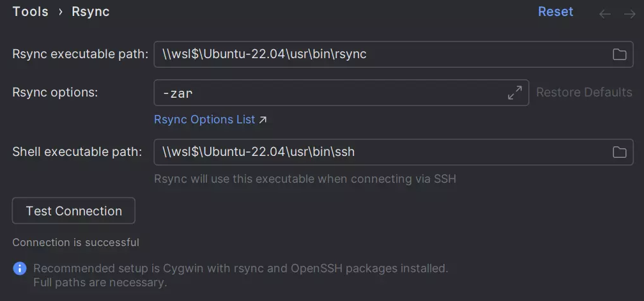
Task: Click the blue info icon
Action: [20, 268]
